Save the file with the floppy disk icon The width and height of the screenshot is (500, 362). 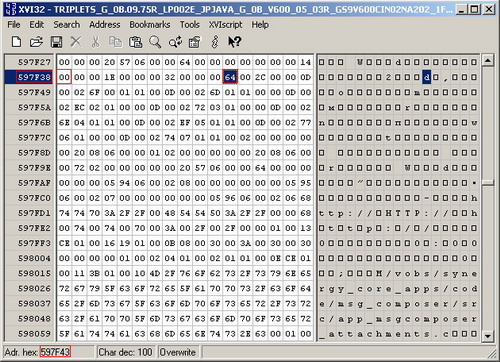pyautogui.click(x=56, y=42)
